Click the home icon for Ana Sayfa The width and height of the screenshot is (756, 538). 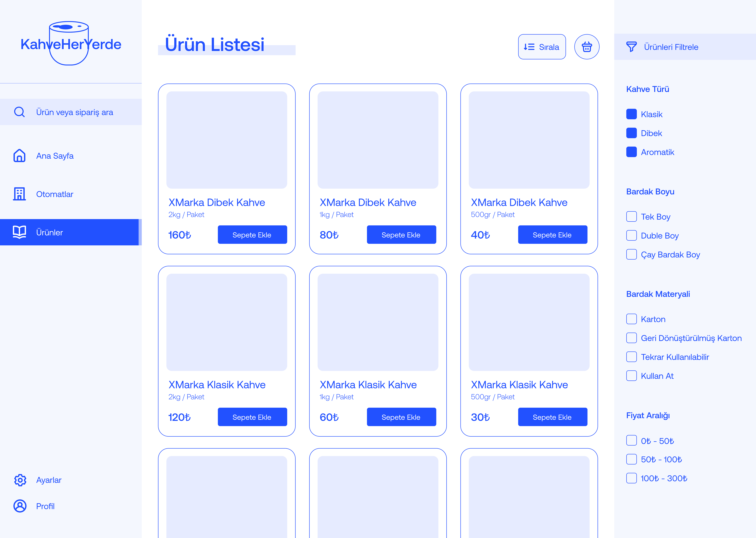click(x=19, y=155)
